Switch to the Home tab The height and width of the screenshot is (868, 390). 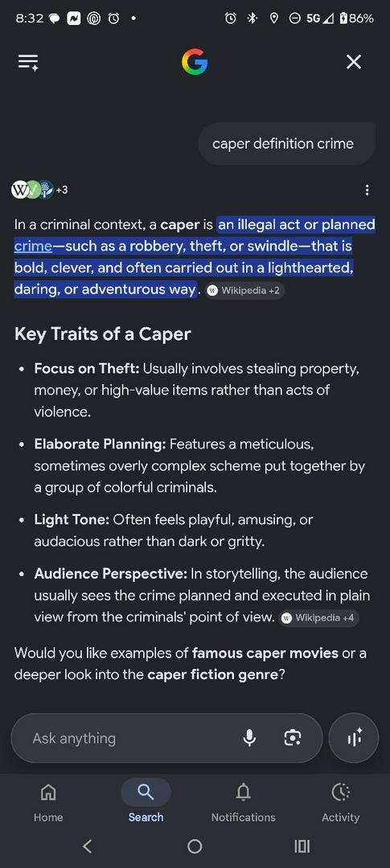pyautogui.click(x=48, y=801)
